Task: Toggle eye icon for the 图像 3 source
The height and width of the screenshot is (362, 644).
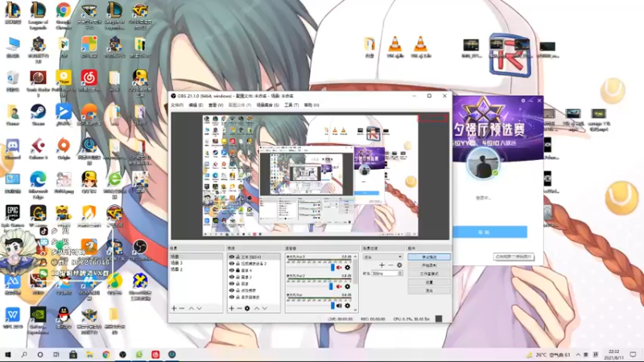Action: tap(232, 277)
